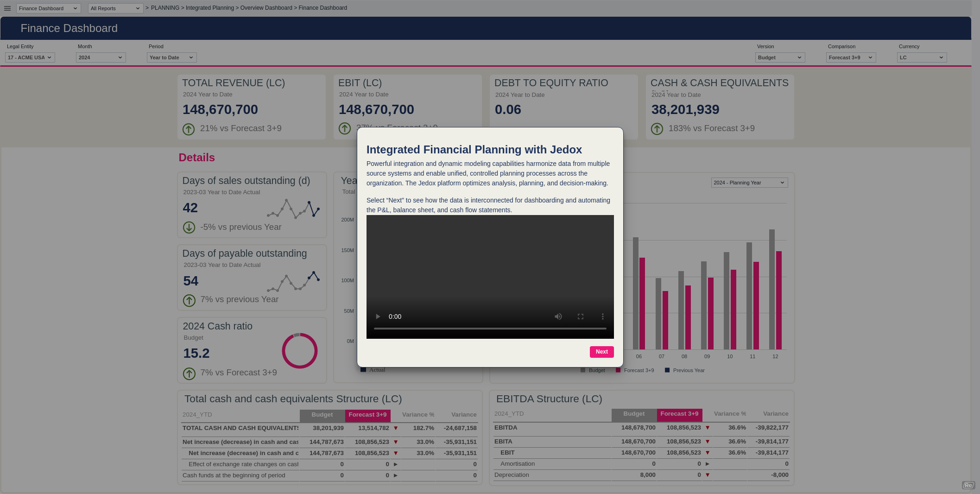The width and height of the screenshot is (980, 494).
Task: Mute the video volume icon
Action: point(558,317)
